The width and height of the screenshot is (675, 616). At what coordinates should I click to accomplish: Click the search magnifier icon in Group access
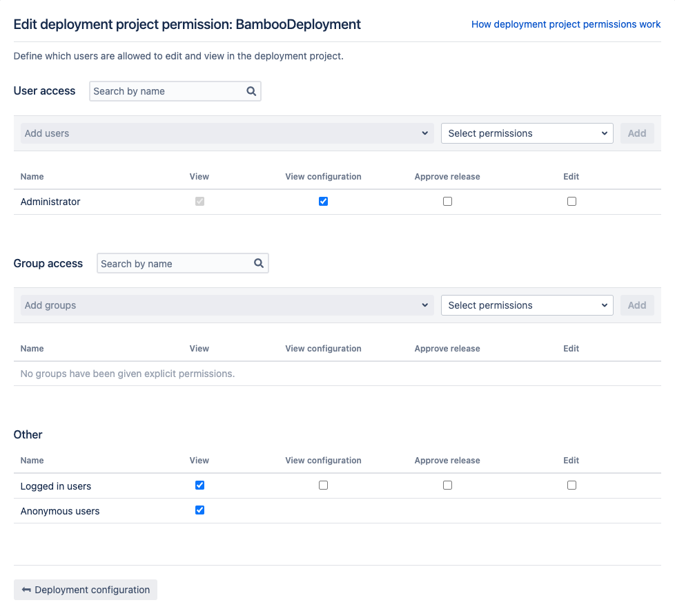tap(259, 263)
